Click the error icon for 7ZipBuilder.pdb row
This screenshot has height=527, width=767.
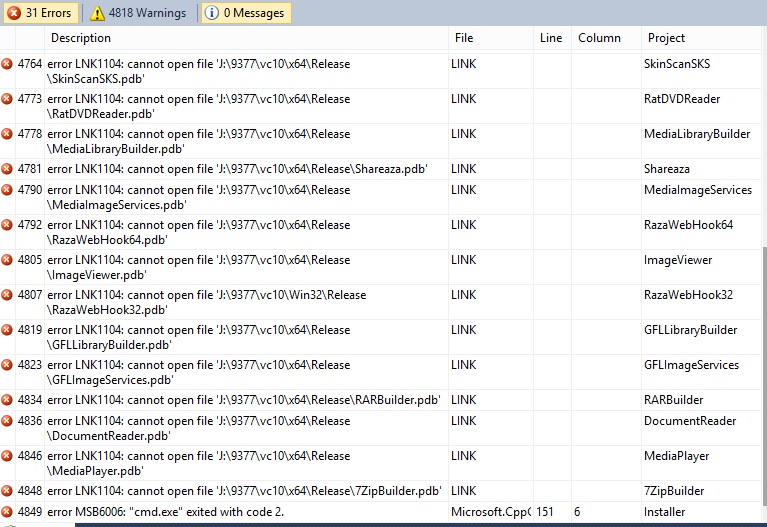[7, 491]
